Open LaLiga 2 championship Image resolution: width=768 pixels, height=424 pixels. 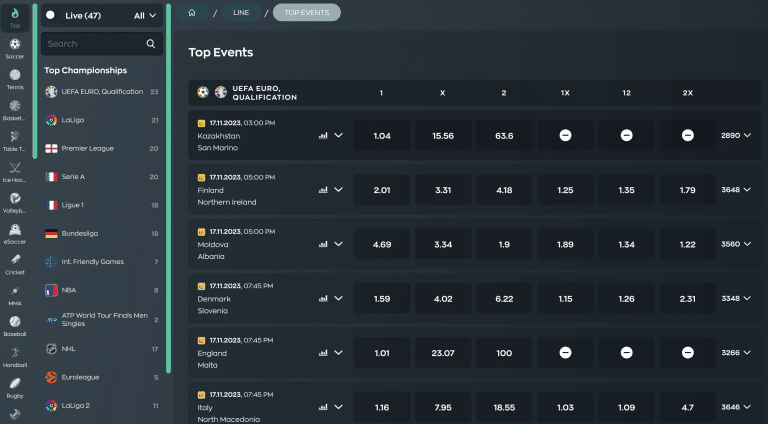[x=102, y=405]
